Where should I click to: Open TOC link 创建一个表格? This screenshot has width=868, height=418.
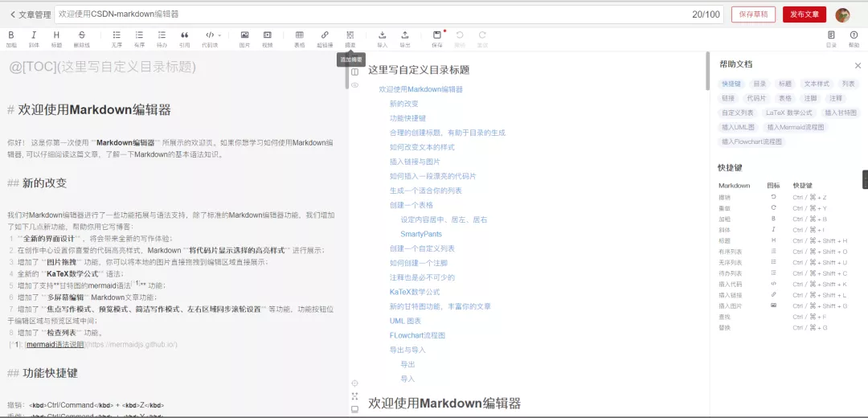coord(411,205)
